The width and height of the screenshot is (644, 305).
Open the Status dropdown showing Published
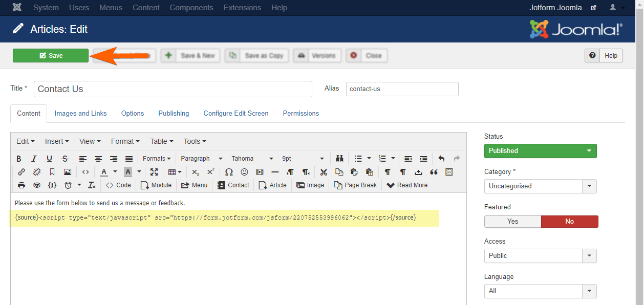pos(540,151)
